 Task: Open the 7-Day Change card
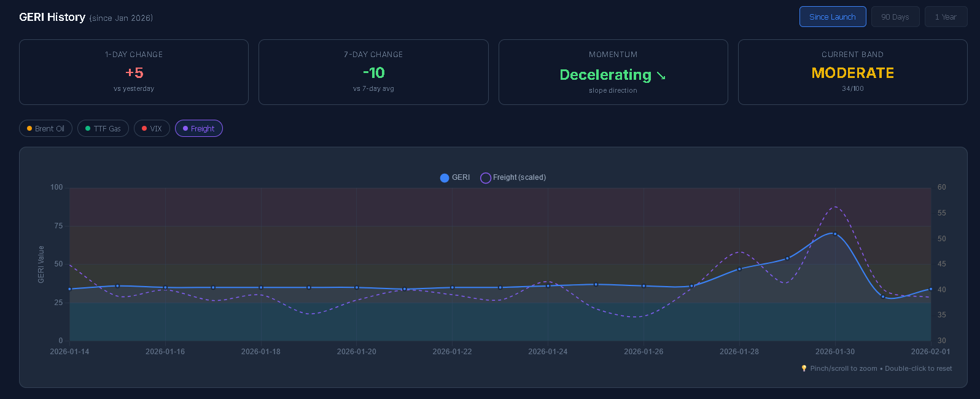[373, 72]
